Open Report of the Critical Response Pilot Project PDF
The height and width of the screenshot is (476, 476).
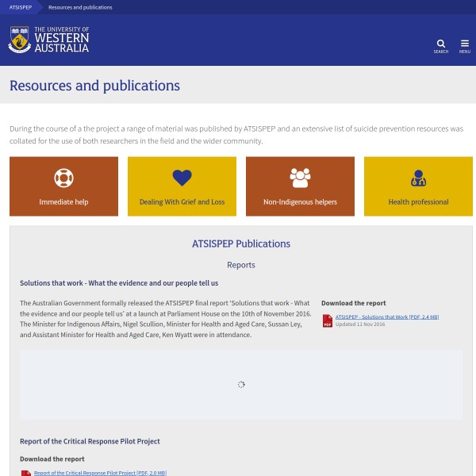point(100,473)
